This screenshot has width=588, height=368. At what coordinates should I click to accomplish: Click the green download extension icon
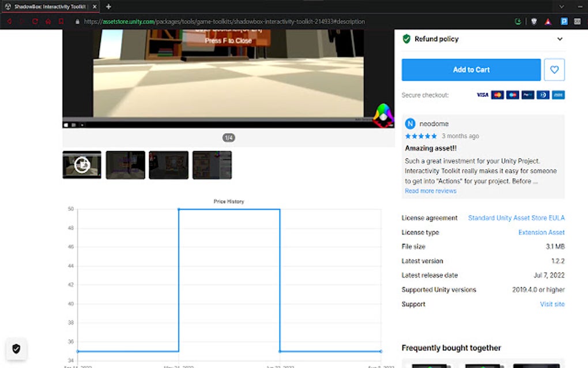(x=518, y=21)
